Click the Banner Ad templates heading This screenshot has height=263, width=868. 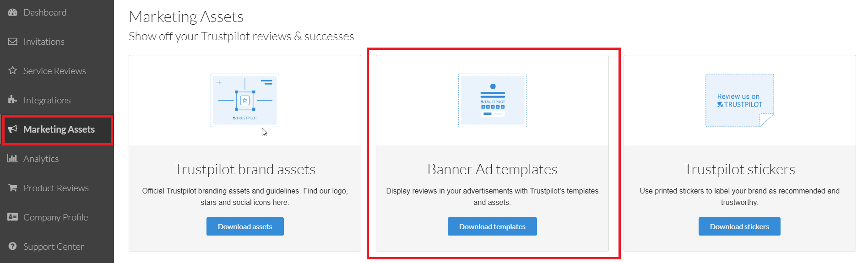point(492,169)
